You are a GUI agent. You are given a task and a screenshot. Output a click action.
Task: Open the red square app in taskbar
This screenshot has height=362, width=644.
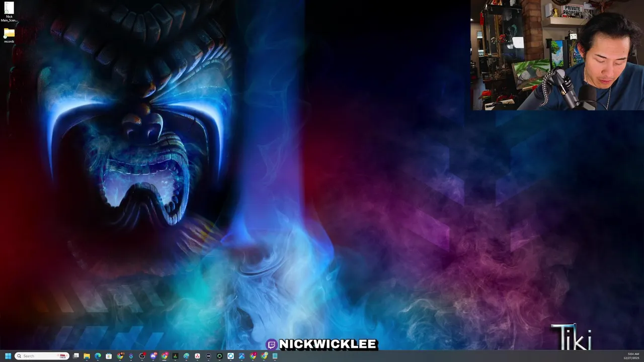pos(197,356)
